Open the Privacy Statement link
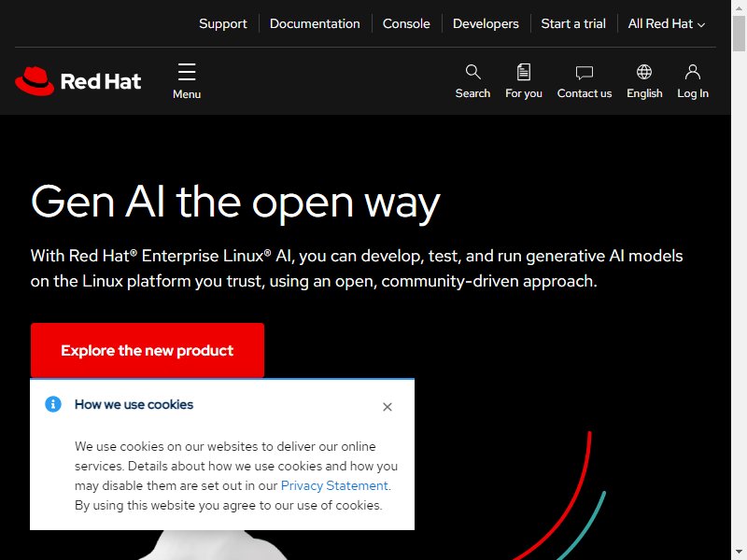Viewport: 747px width, 560px height. tap(334, 485)
